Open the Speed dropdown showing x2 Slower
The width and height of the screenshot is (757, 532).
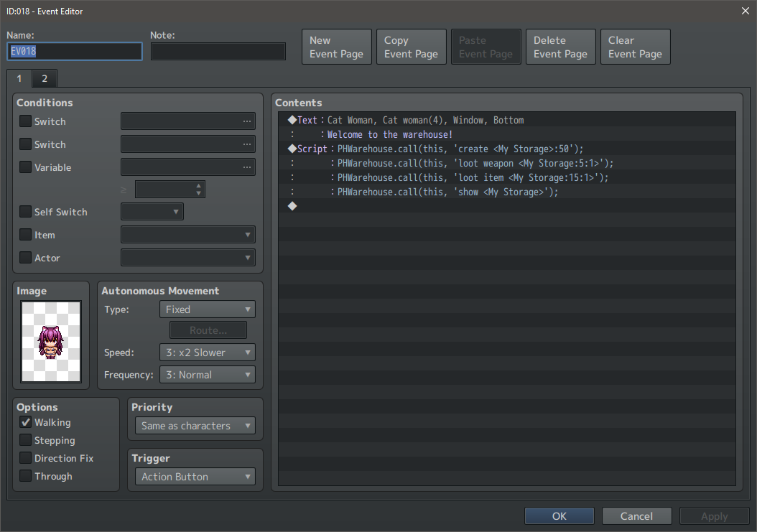click(x=207, y=353)
